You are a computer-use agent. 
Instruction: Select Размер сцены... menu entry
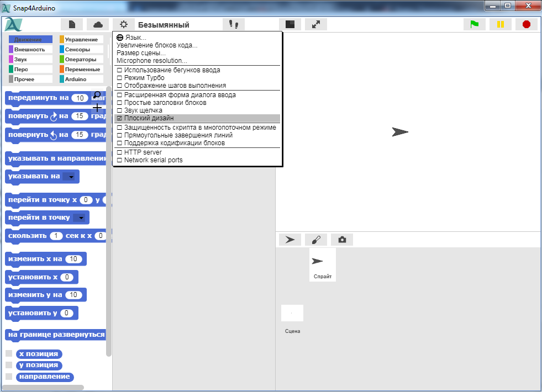(141, 53)
